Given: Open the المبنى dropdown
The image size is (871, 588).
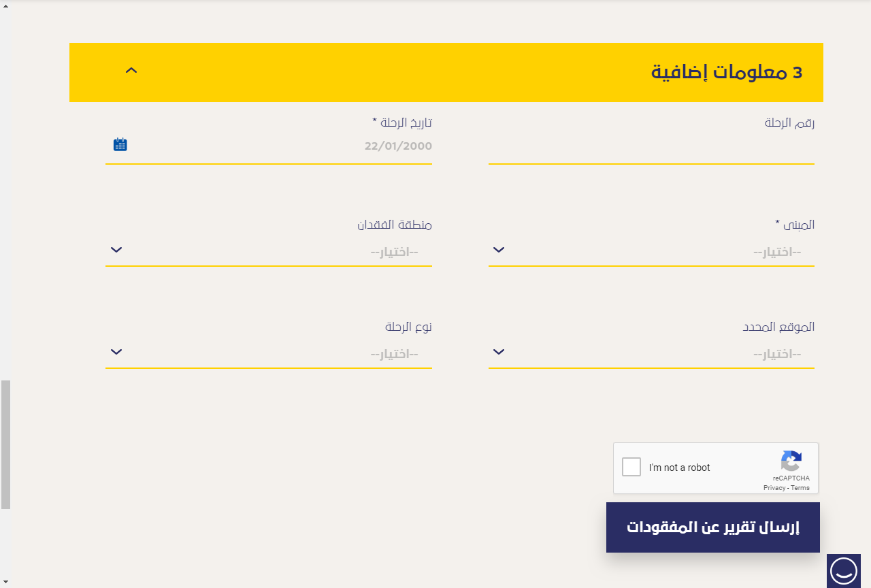Looking at the screenshot, I should tap(651, 252).
